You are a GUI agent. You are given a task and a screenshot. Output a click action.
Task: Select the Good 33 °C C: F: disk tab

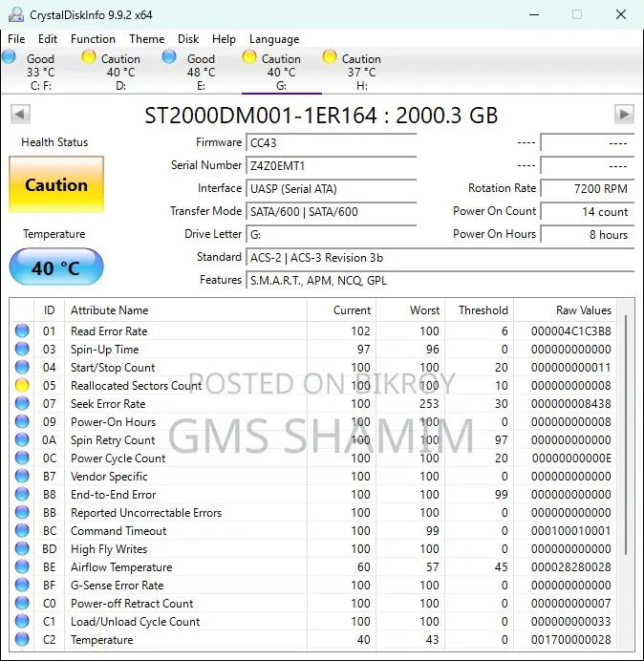40,72
